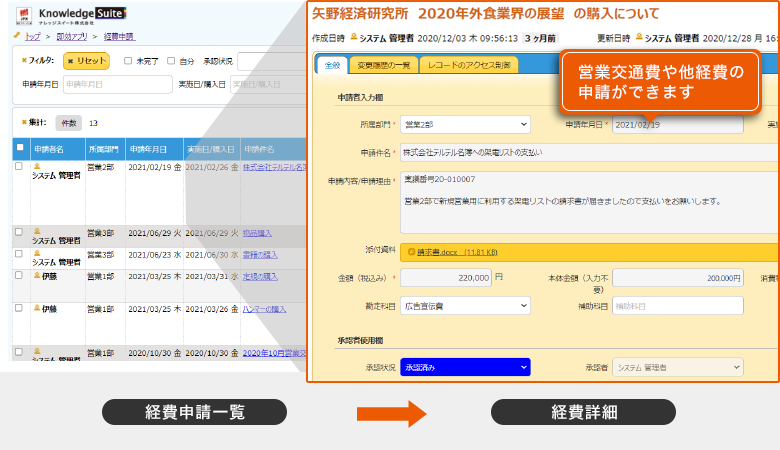The width and height of the screenshot is (780, 450).
Task: Check the select-all checkbox in table header
Action: [x=19, y=148]
